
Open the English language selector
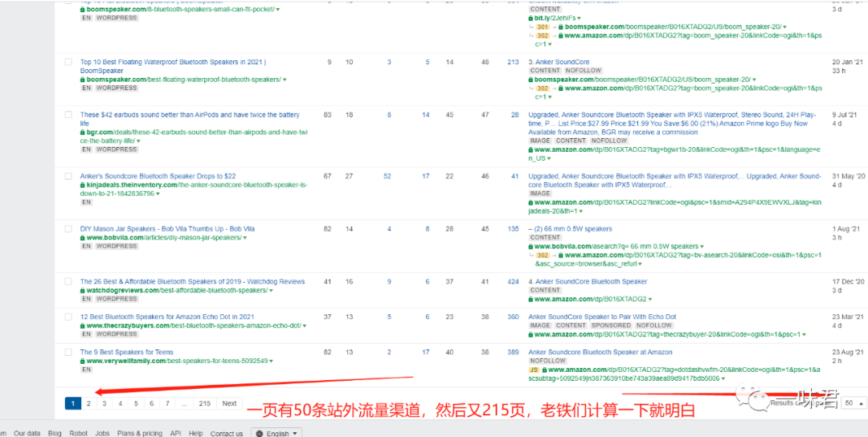tap(276, 433)
